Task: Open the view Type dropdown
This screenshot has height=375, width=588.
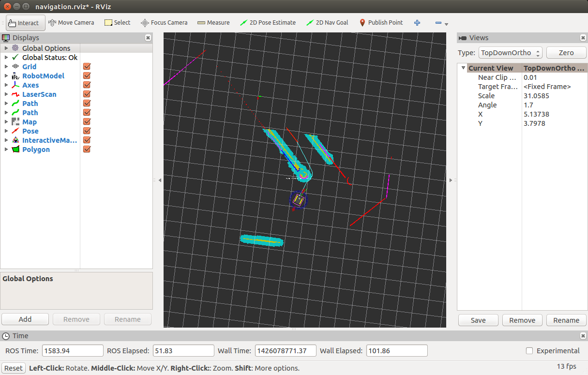Action: [x=510, y=53]
